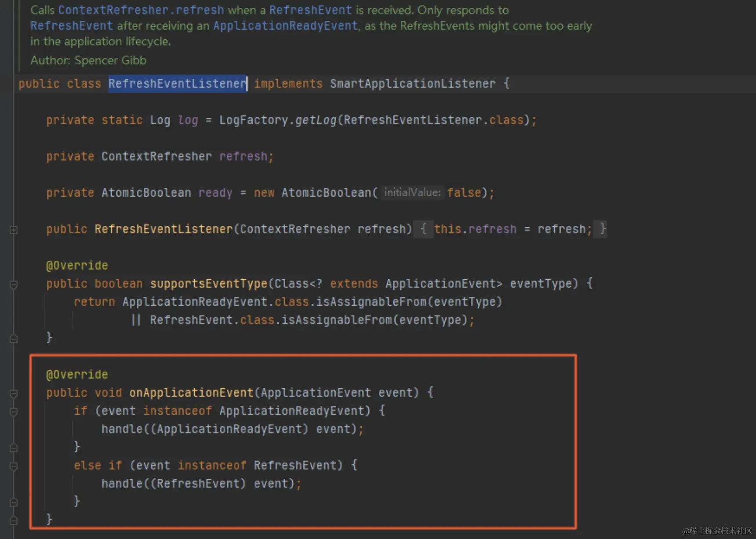Click fold end marker of else-if RefreshEvent block
Screen dimensions: 756x539
[x=14, y=502]
